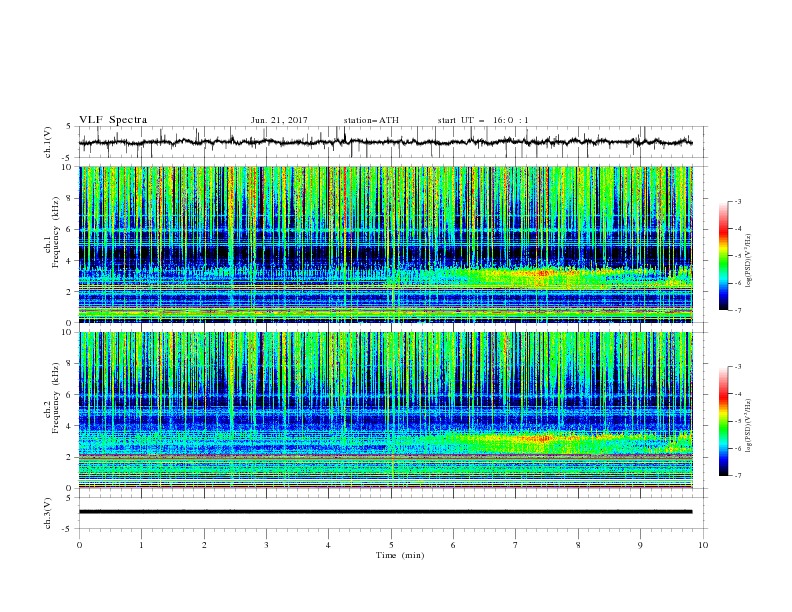Screen dimensions: 792x612
Task: Click time axis tick label "6"
Action: click(x=453, y=545)
